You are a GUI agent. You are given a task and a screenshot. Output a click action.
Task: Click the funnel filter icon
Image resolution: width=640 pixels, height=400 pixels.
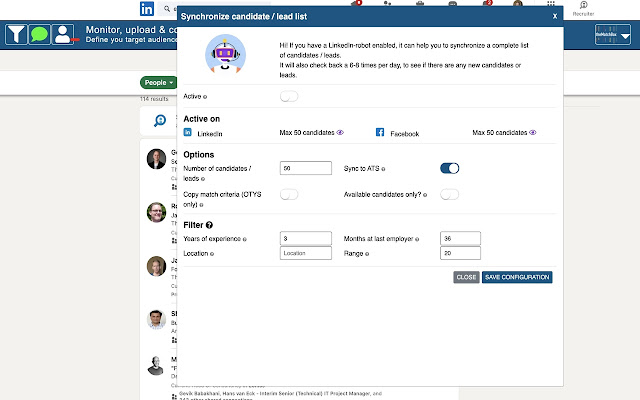17,35
